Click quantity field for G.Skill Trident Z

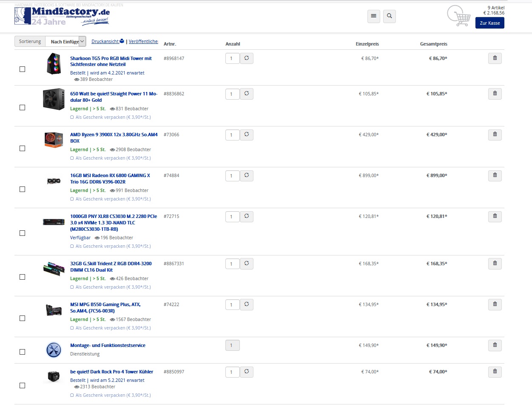[233, 264]
